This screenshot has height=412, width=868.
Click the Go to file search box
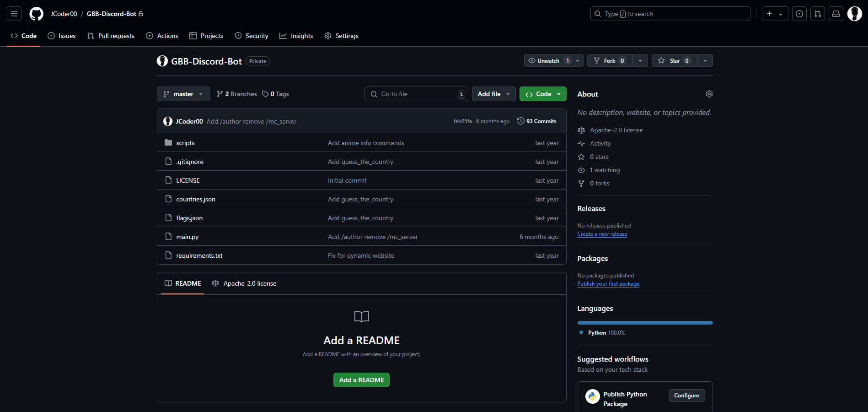point(416,93)
